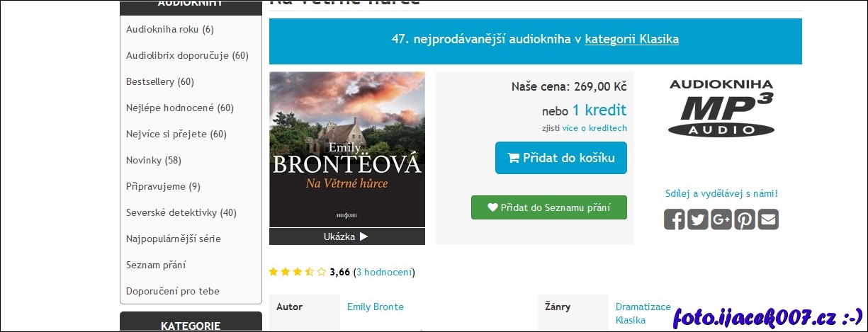This screenshot has height=332, width=868.
Task: Share by email envelope icon
Action: [x=768, y=219]
